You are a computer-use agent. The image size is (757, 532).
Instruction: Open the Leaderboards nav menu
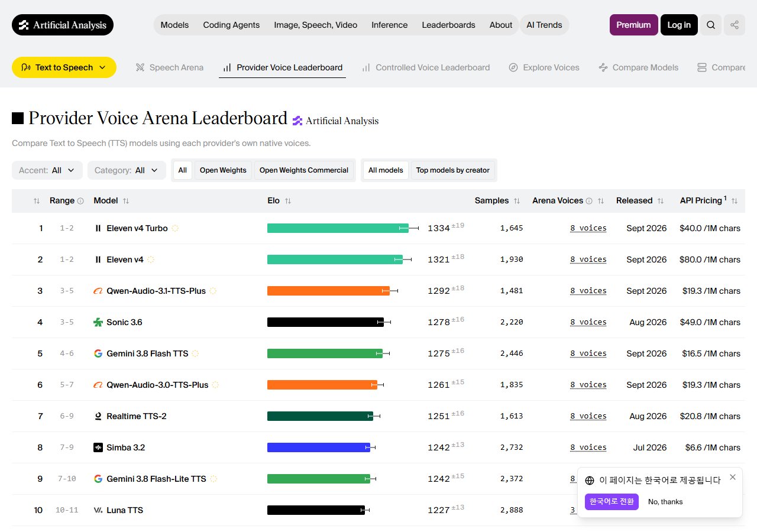[x=448, y=25]
